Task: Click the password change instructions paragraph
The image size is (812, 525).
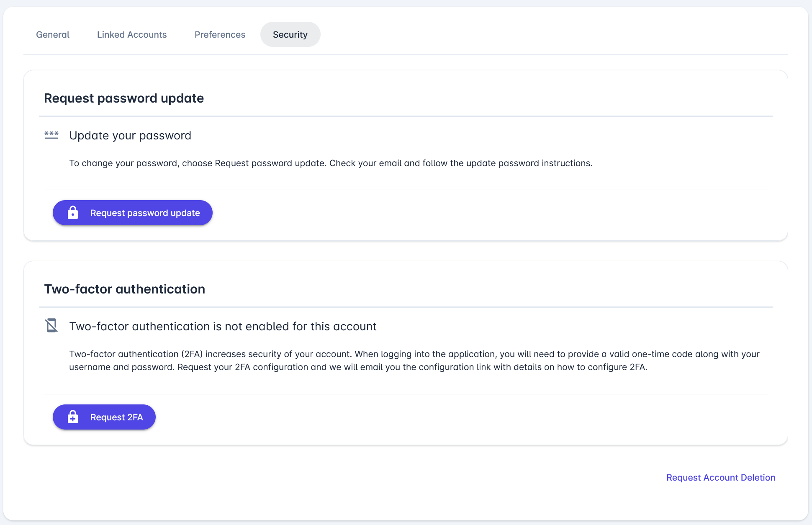Action: click(x=331, y=163)
